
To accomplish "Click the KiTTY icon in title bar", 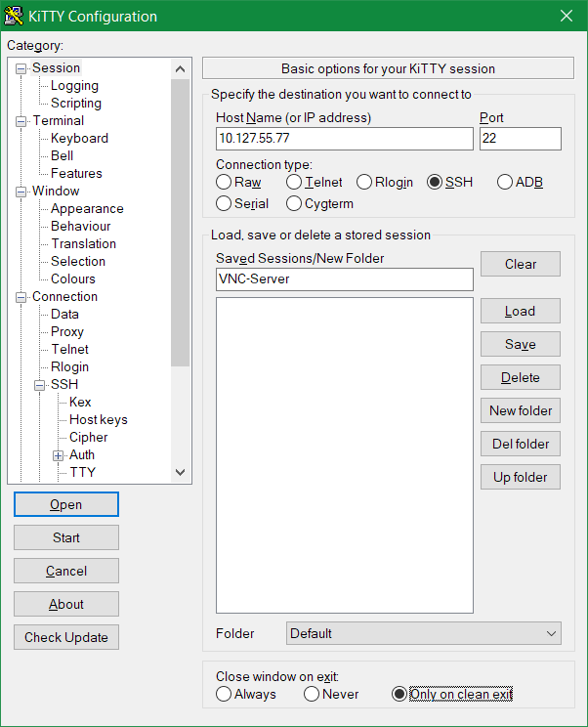I will pyautogui.click(x=15, y=16).
